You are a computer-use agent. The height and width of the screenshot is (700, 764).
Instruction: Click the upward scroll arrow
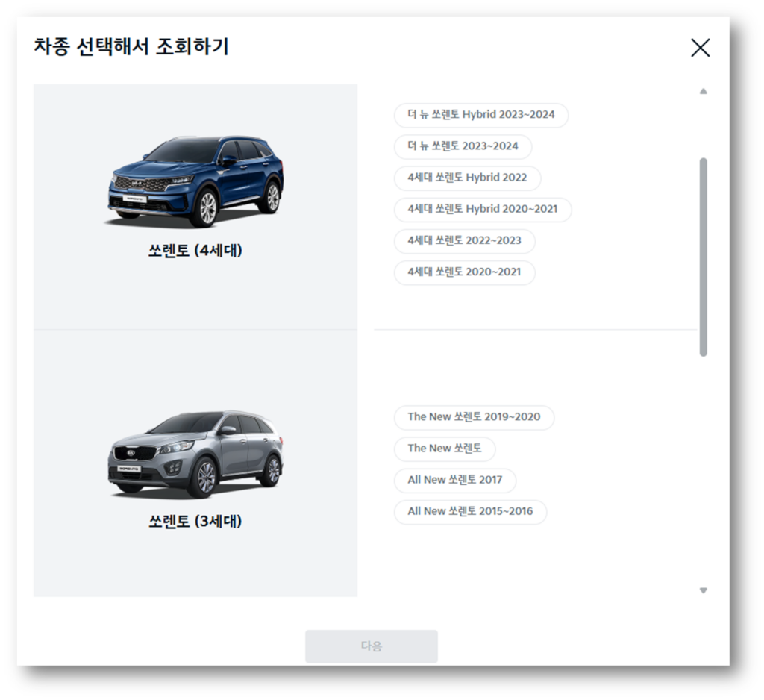[703, 90]
